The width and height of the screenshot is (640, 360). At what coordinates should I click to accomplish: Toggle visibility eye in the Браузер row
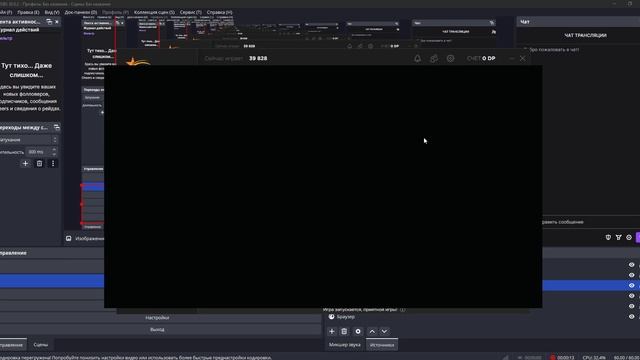tap(631, 316)
